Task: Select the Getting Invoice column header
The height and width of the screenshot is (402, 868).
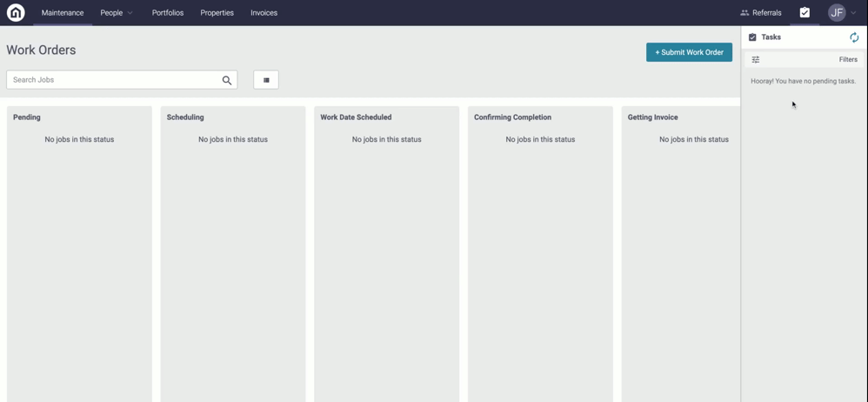Action: click(652, 117)
